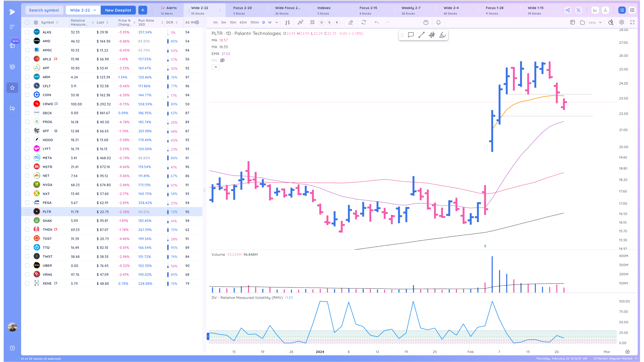The width and height of the screenshot is (644, 362).
Task: Open the radar screener icon in sidebar
Action: [12, 66]
